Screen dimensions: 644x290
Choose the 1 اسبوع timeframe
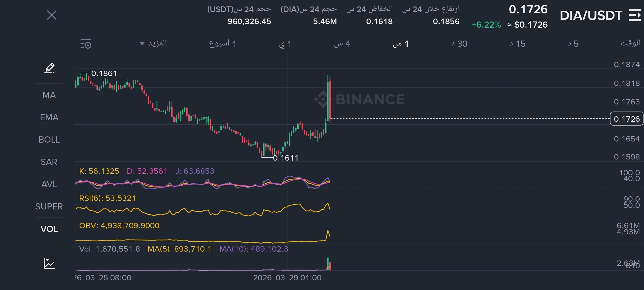[222, 44]
